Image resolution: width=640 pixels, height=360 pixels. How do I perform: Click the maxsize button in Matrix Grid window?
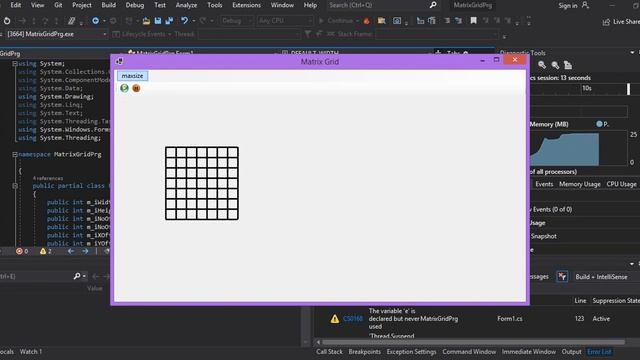click(132, 76)
